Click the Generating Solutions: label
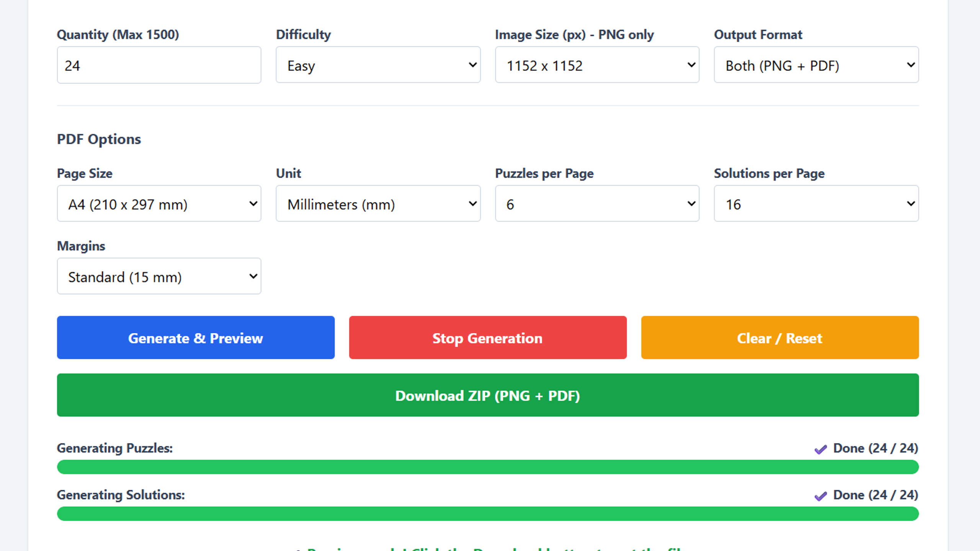Viewport: 980px width, 551px height. tap(121, 495)
